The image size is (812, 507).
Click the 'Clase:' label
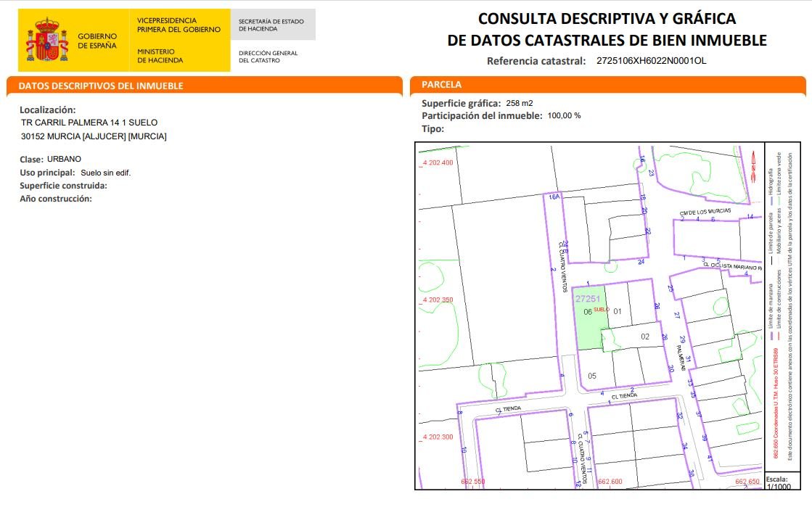(x=32, y=160)
